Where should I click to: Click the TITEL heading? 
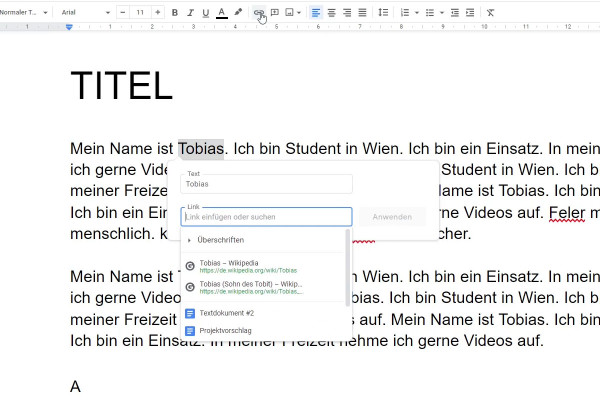(122, 85)
